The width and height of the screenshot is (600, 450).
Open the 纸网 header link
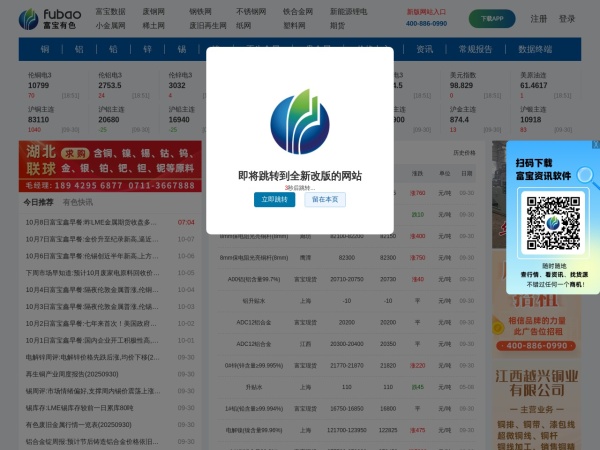(x=243, y=26)
